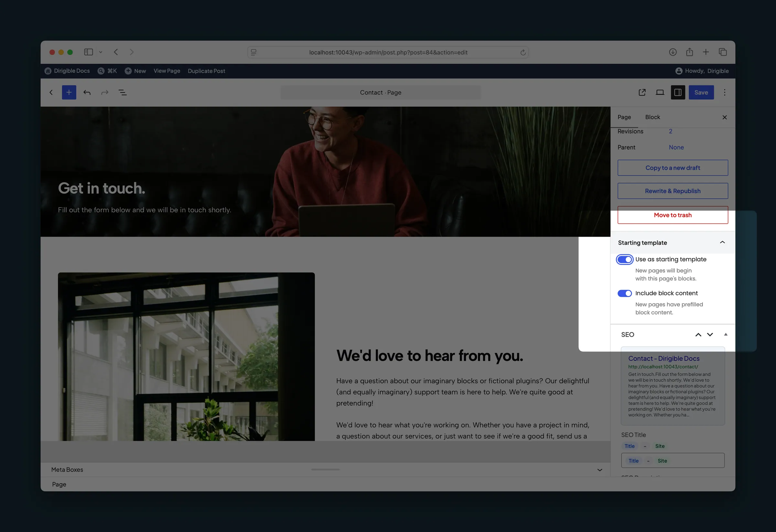This screenshot has width=776, height=532.
Task: Open the New menu in admin bar
Action: pyautogui.click(x=135, y=71)
